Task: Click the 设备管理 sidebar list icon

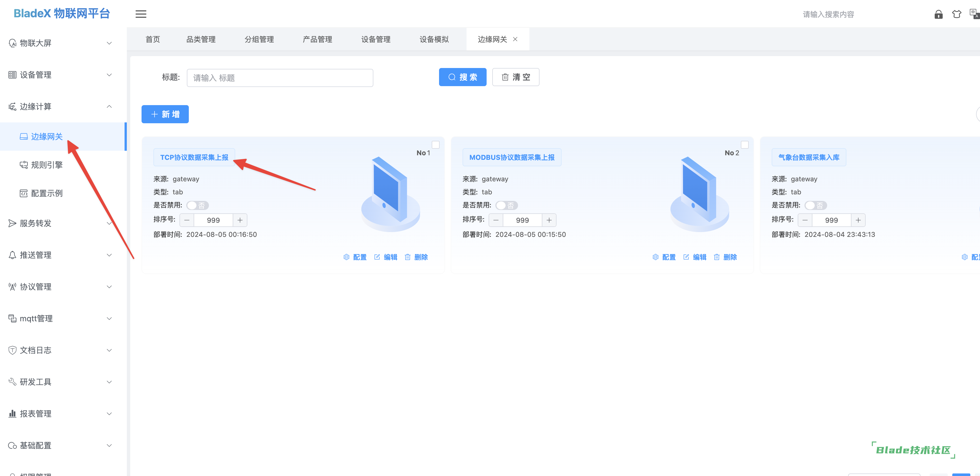Action: point(12,75)
